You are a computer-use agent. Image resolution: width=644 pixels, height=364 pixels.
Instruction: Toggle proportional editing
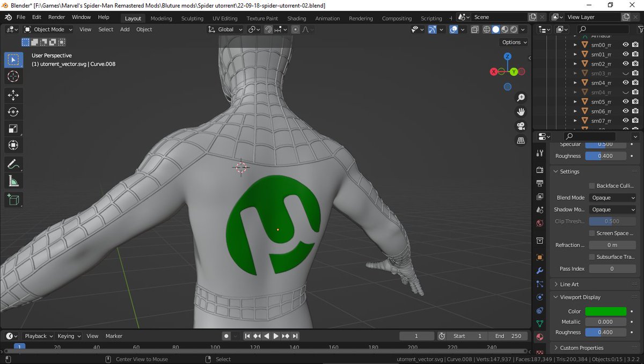[295, 30]
